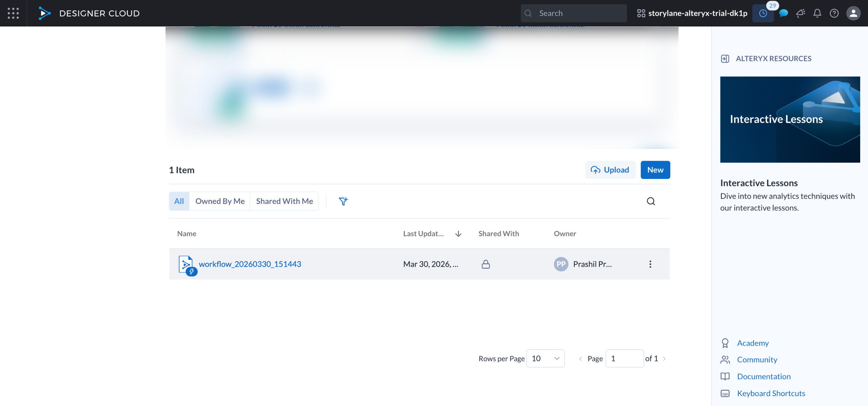Select the Shared With Me tab

click(284, 201)
